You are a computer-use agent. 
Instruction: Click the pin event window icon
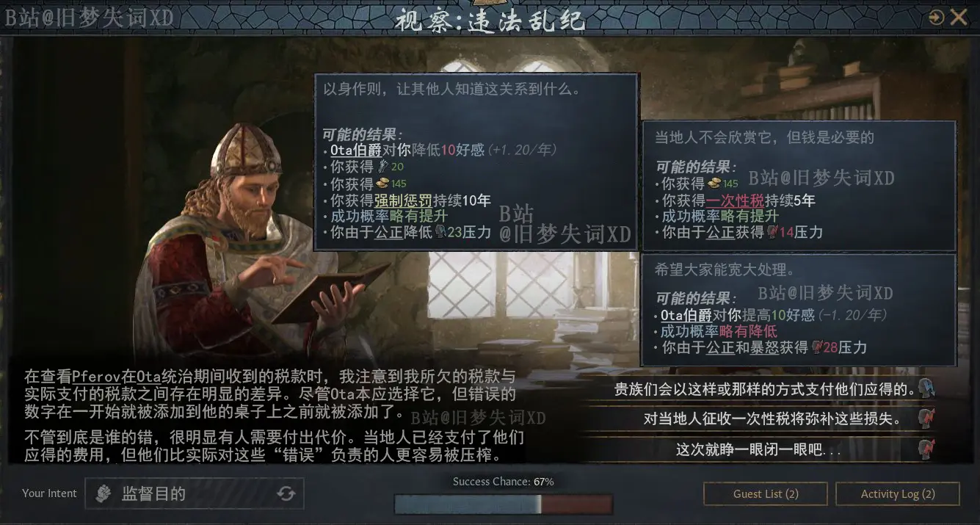point(936,18)
